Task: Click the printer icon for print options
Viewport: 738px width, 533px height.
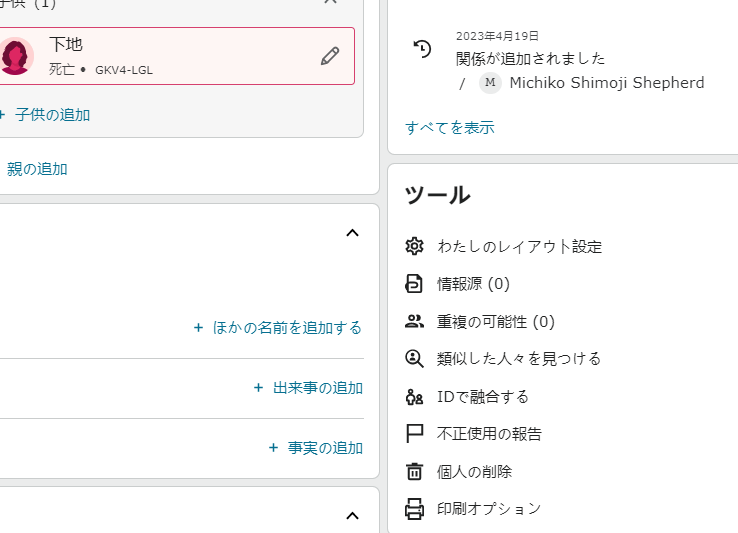Action: (415, 509)
